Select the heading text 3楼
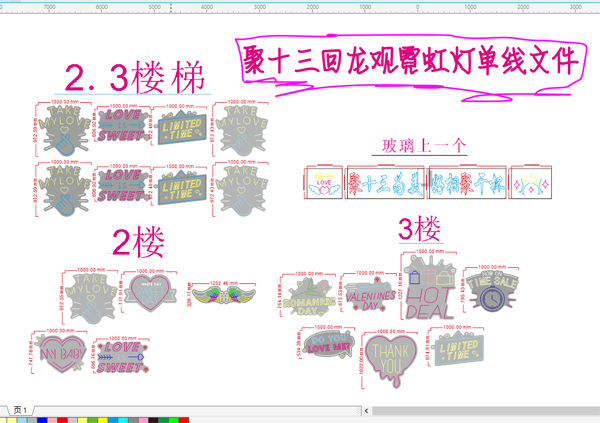 (x=420, y=228)
